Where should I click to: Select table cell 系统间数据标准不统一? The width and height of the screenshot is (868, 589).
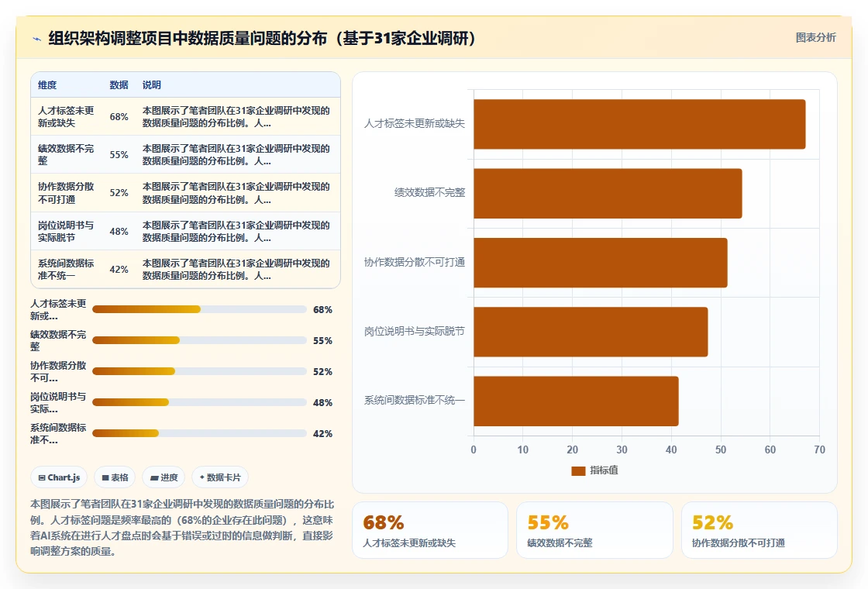[x=66, y=269]
